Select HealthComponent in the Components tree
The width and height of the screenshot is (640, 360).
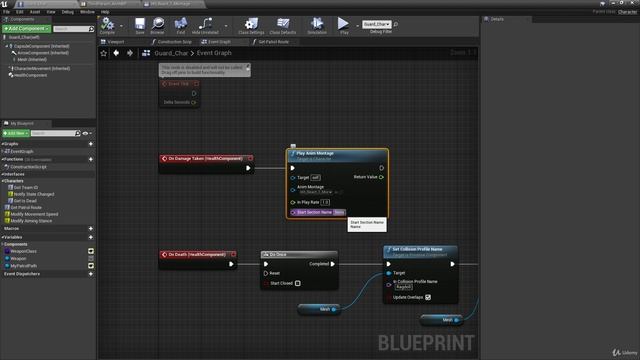pos(31,75)
